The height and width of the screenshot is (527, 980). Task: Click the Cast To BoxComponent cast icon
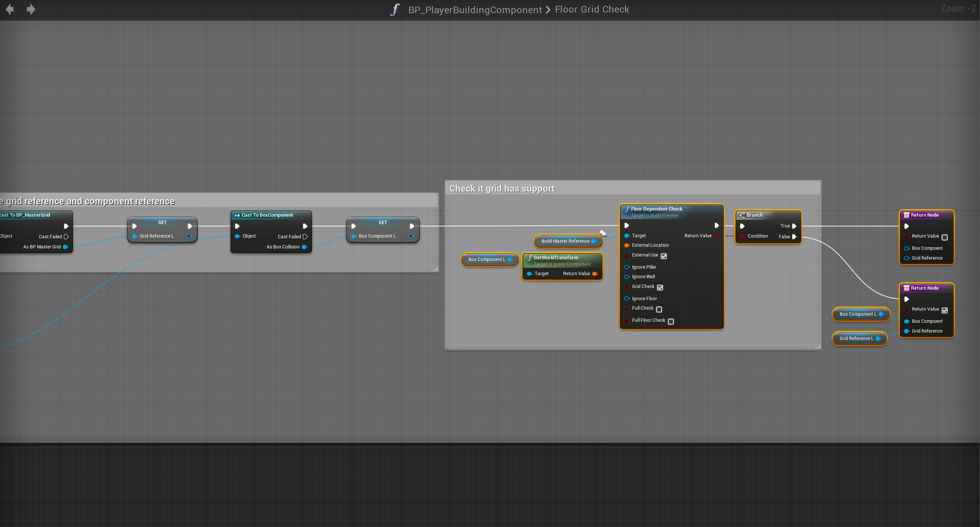tap(237, 215)
